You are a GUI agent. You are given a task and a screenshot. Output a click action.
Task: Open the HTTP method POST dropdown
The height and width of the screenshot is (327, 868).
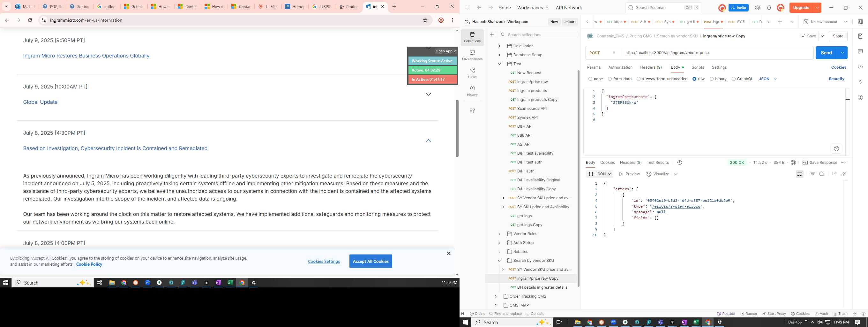pyautogui.click(x=603, y=53)
